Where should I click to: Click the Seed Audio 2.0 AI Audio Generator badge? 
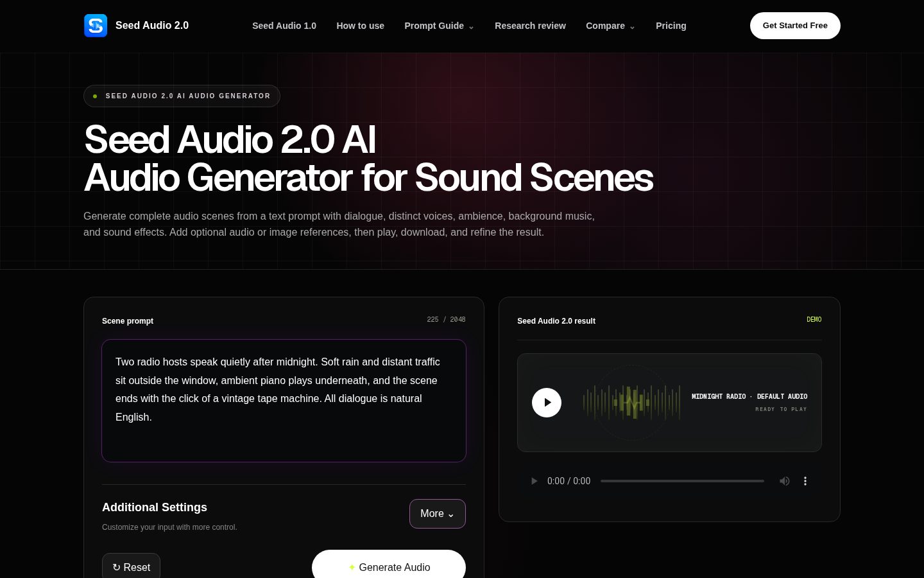pos(182,96)
